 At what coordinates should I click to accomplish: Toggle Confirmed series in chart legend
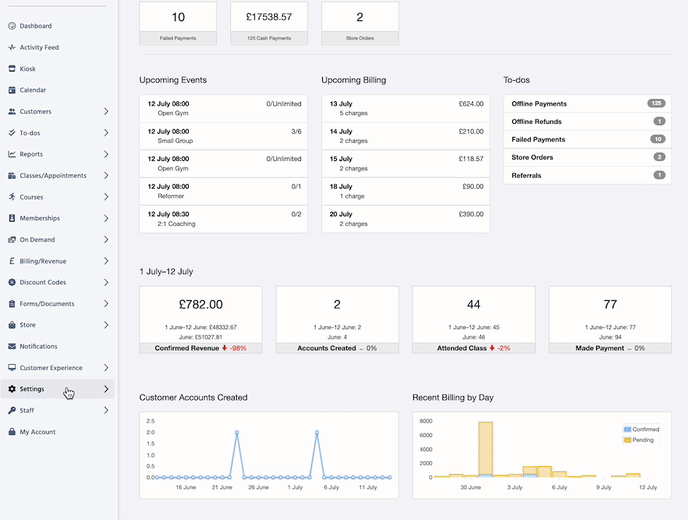[644, 429]
